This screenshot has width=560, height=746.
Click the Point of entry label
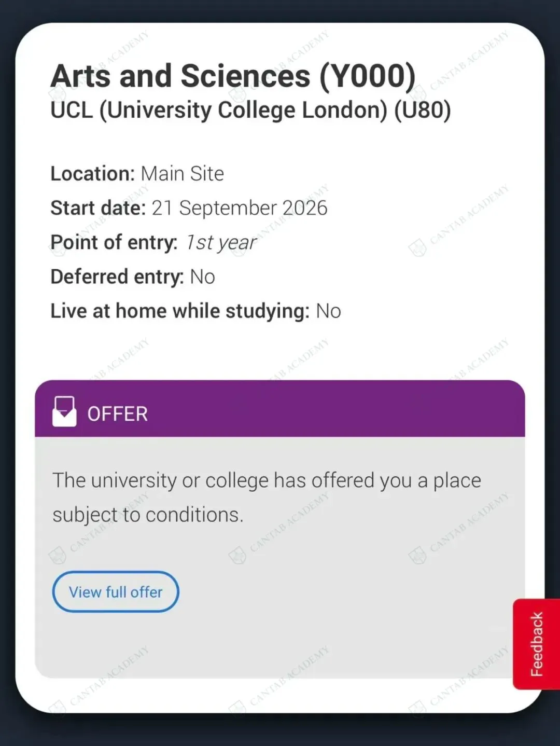(x=114, y=242)
